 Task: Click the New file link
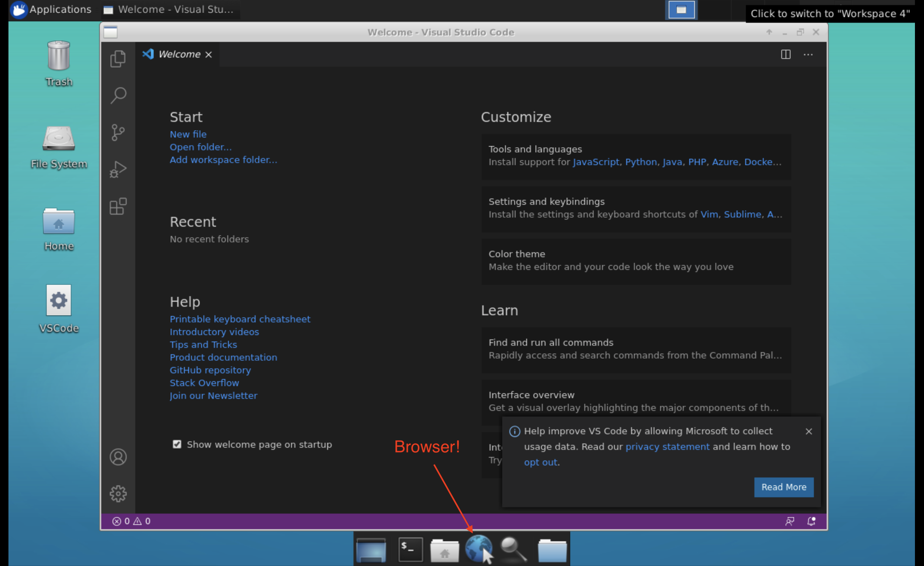[x=188, y=134]
